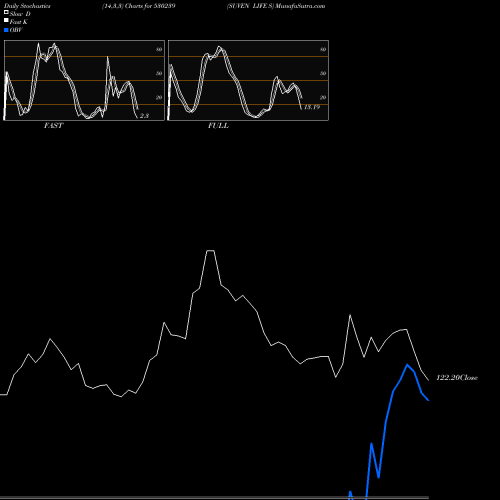
Task: Click the 'Slow D' legend label
Action: click(x=20, y=14)
